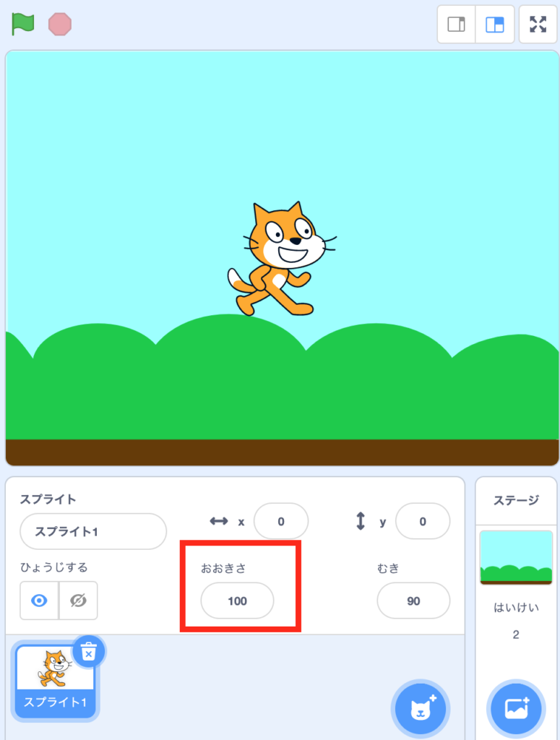Viewport: 560px width, 740px height.
Task: Click the x position field
Action: pos(281,521)
